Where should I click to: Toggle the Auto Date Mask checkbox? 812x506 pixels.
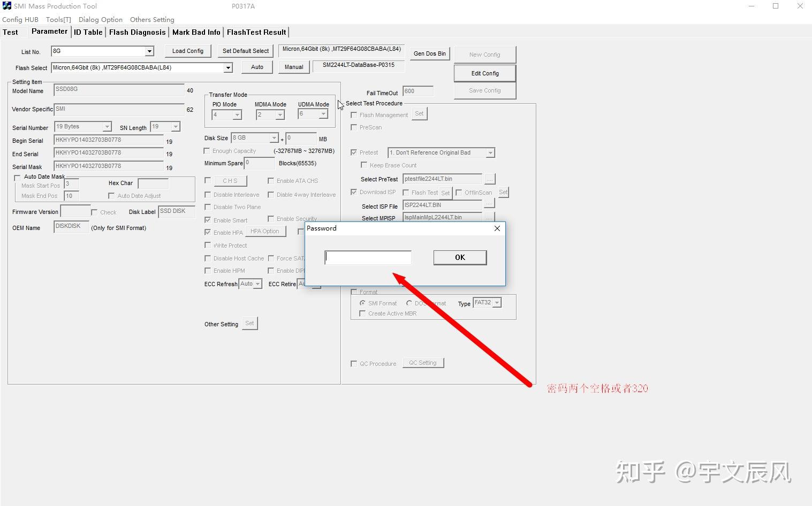click(17, 177)
